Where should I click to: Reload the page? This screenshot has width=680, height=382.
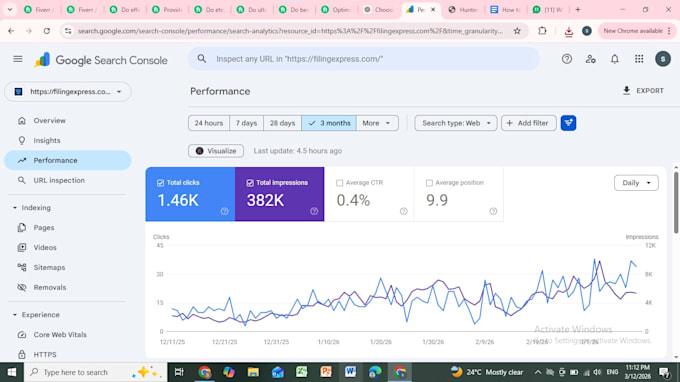point(47,31)
